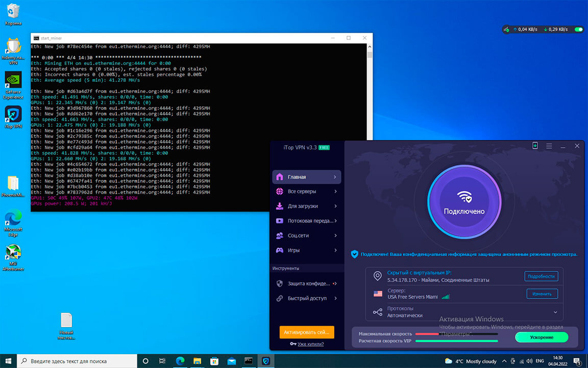Expand Быстрый доступ chevron arrow
Screen dimensions: 588x368
[335, 298]
